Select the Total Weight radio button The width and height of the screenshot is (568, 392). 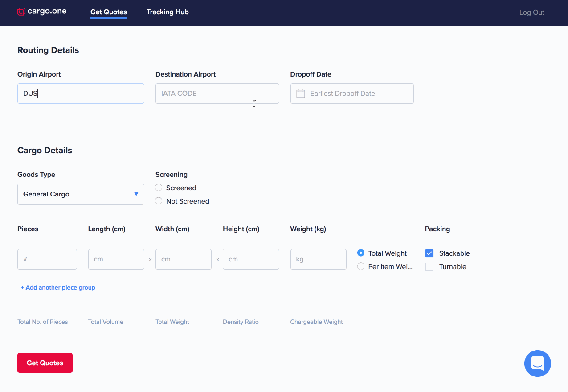[361, 253]
